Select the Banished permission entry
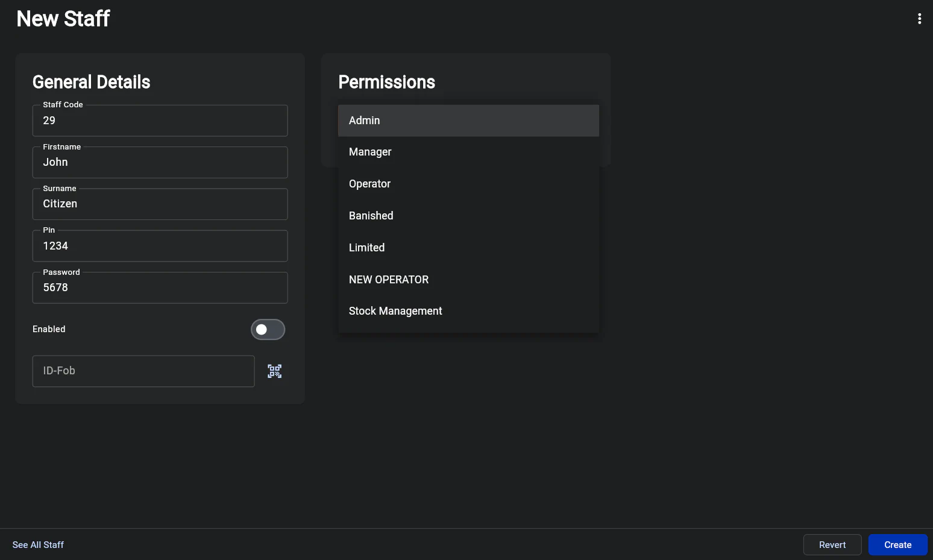Screen dimensions: 933x560 pyautogui.click(x=468, y=216)
